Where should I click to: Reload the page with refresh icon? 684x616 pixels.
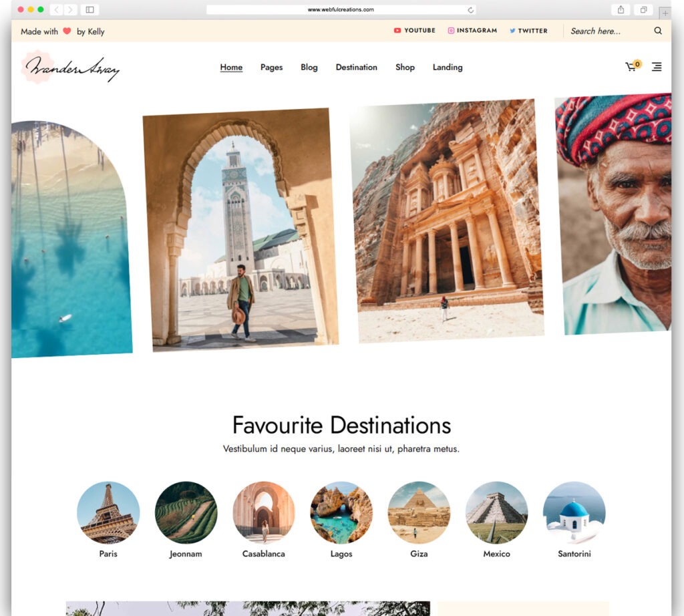point(470,10)
